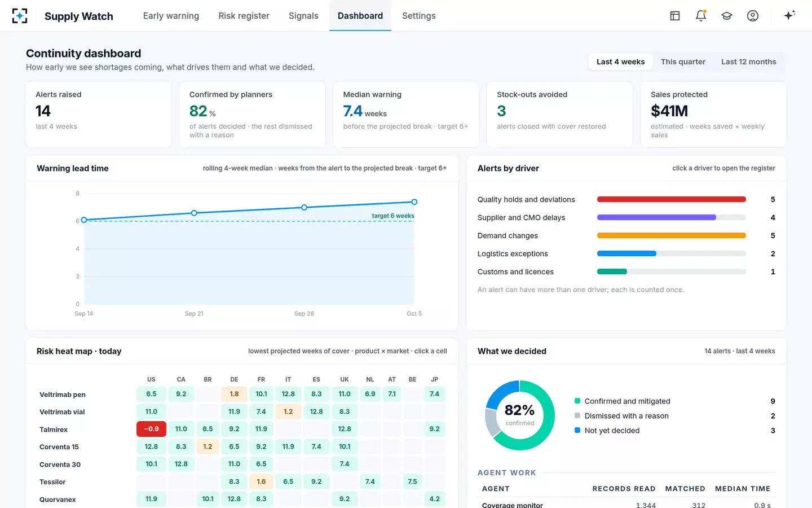812x508 pixels.
Task: Click the red Quality holds bar
Action: pos(672,199)
